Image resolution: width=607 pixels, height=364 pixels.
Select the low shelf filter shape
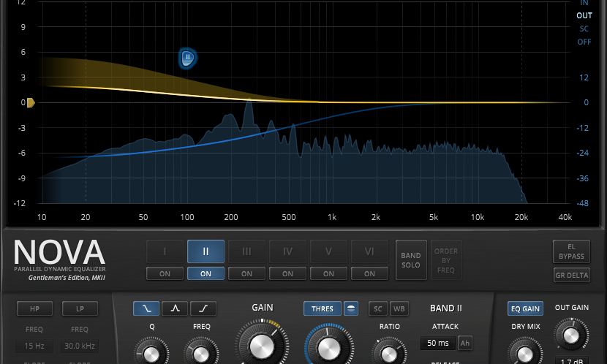click(146, 308)
